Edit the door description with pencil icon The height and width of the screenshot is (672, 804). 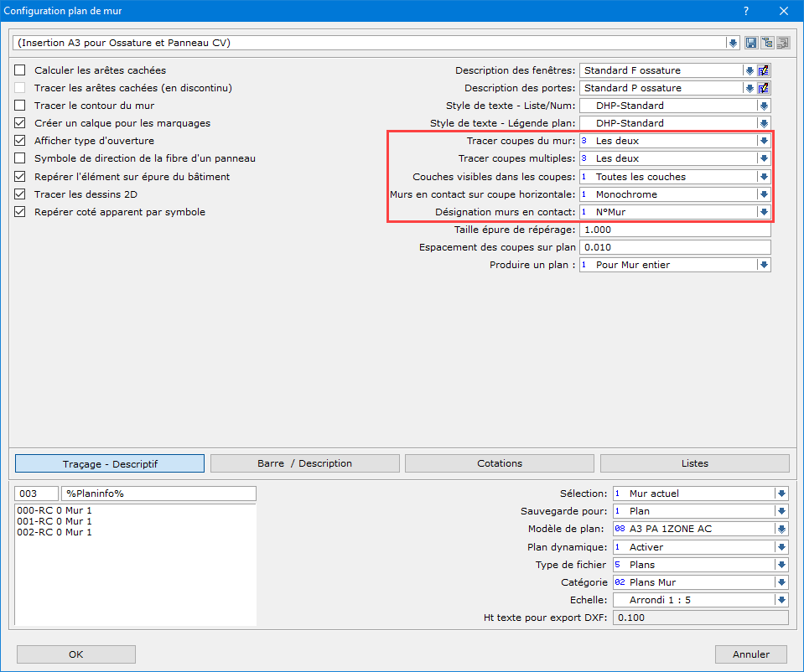point(764,88)
